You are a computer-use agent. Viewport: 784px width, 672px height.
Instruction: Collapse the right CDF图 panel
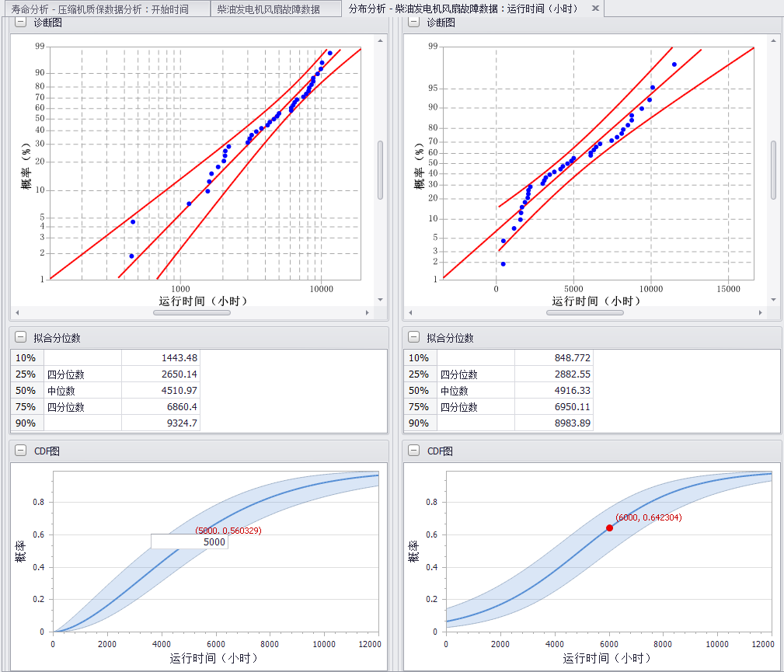tap(414, 451)
